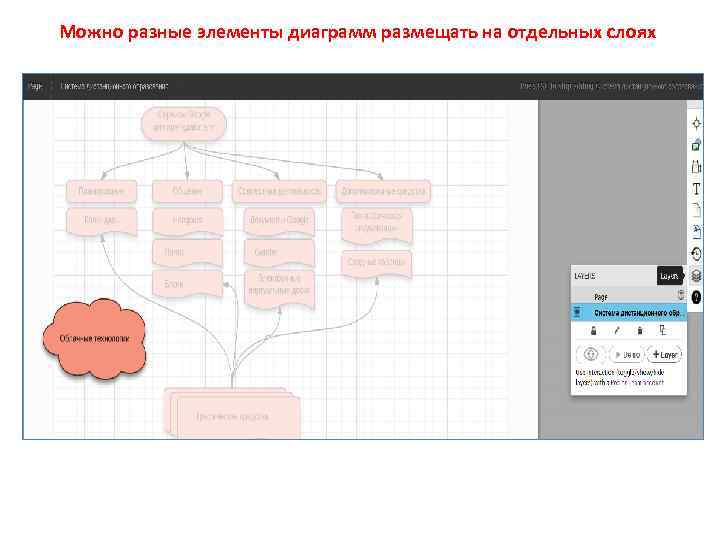Click the shapes/graphic panel icon in dock

pyautogui.click(x=696, y=145)
